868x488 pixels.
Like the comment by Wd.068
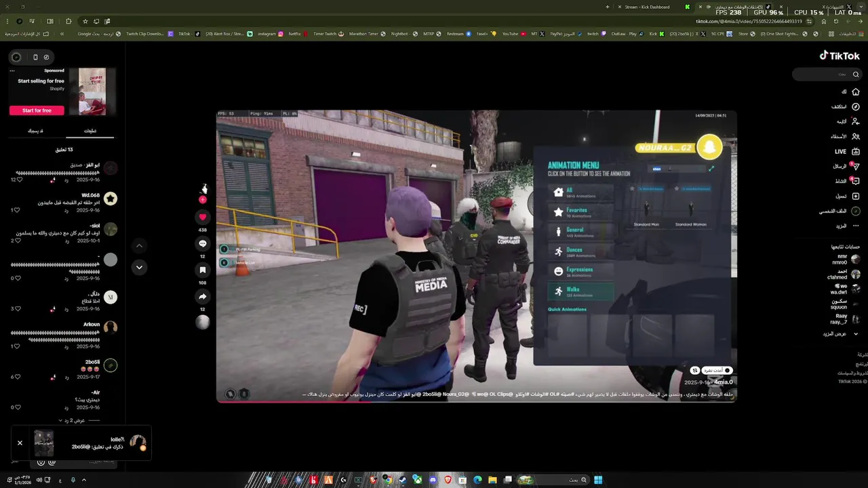click(x=18, y=210)
